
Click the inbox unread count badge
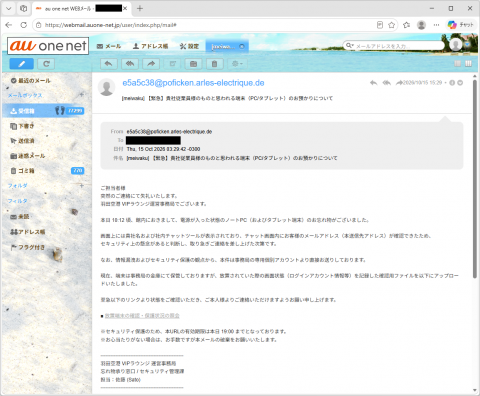click(x=75, y=111)
